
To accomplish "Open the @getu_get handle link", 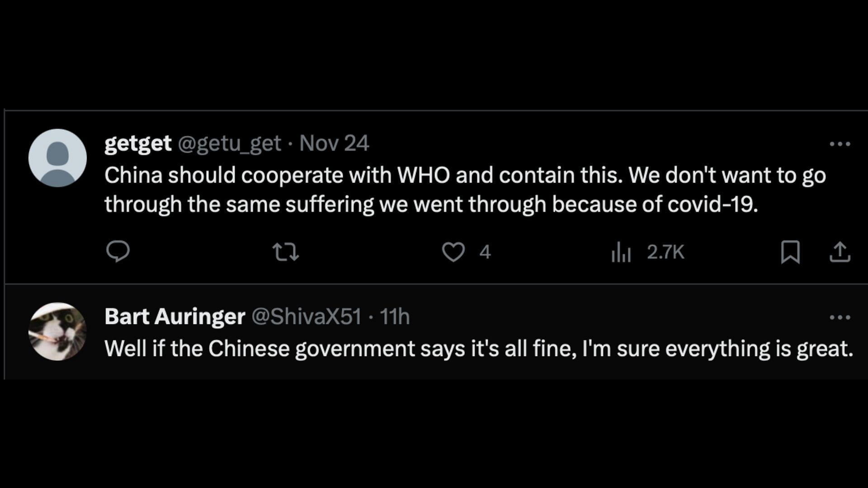I will click(x=230, y=144).
